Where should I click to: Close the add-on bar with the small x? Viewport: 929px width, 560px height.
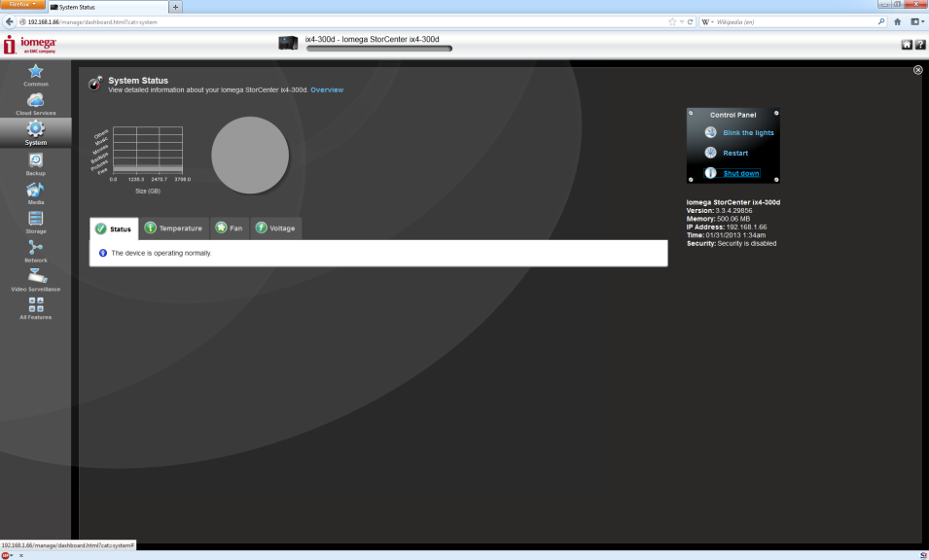point(20,555)
